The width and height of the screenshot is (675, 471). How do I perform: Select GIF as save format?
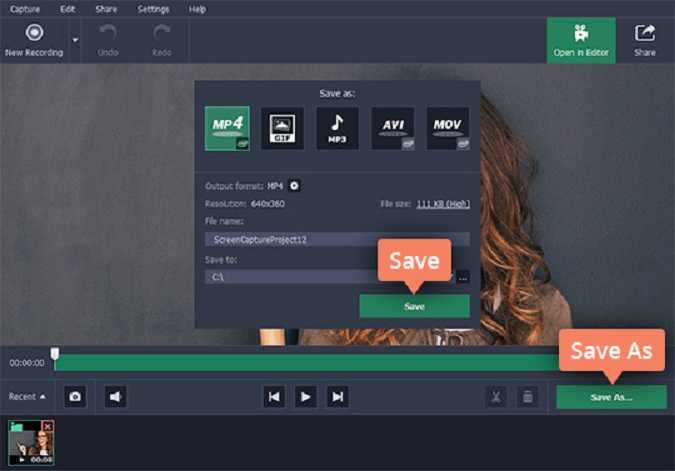(282, 128)
